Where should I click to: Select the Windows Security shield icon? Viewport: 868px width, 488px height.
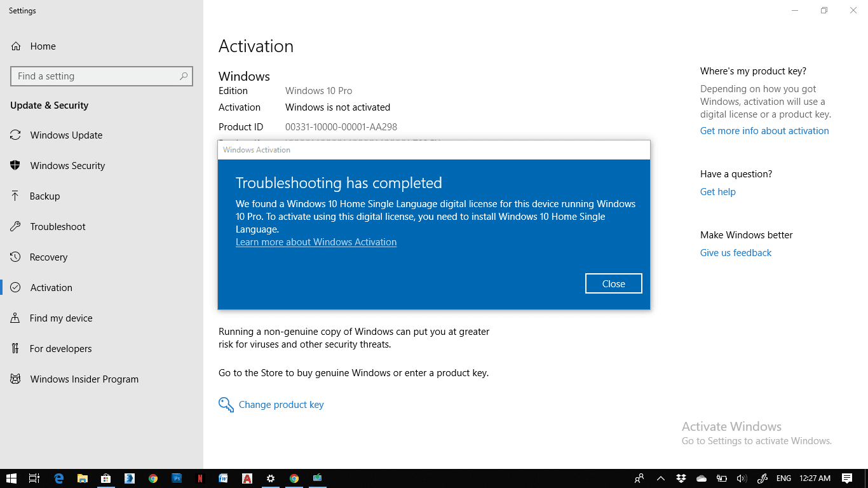point(15,165)
